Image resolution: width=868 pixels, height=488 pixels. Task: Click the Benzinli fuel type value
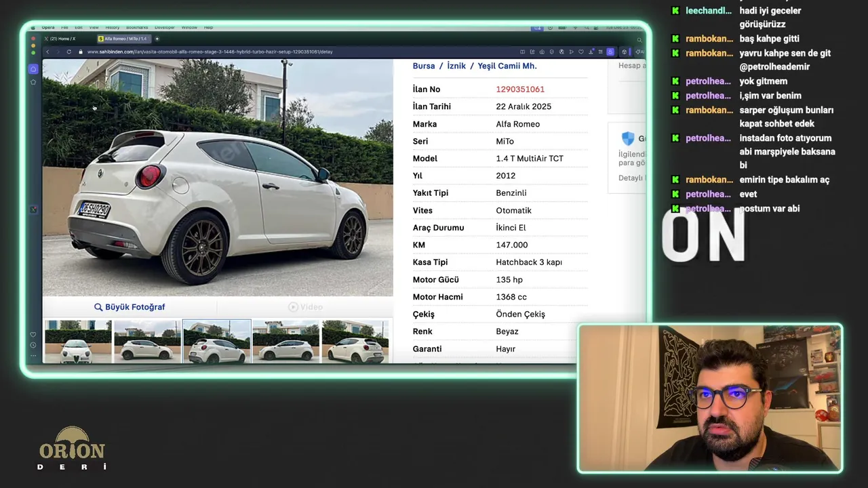click(x=511, y=193)
